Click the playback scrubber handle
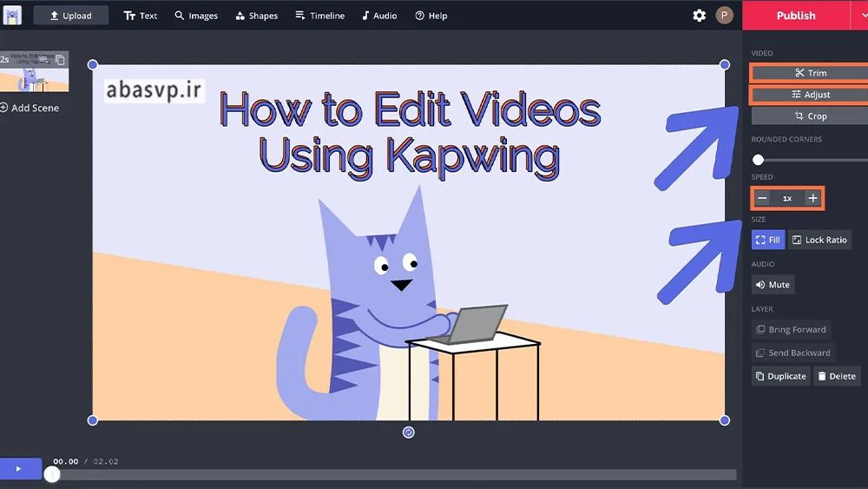 pos(52,474)
